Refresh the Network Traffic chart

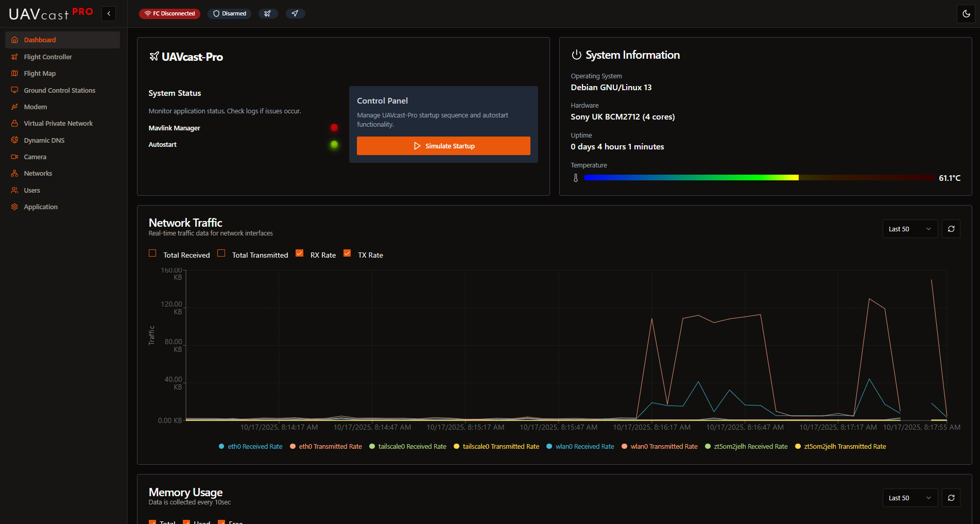click(951, 229)
